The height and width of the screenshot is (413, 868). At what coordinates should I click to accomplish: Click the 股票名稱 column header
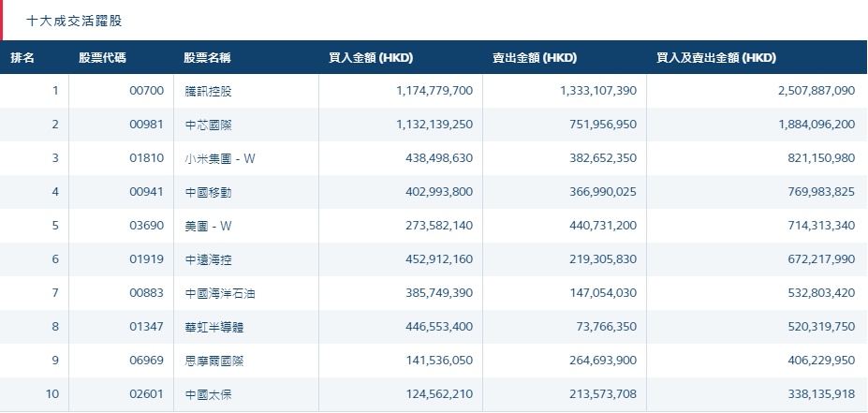coord(207,58)
